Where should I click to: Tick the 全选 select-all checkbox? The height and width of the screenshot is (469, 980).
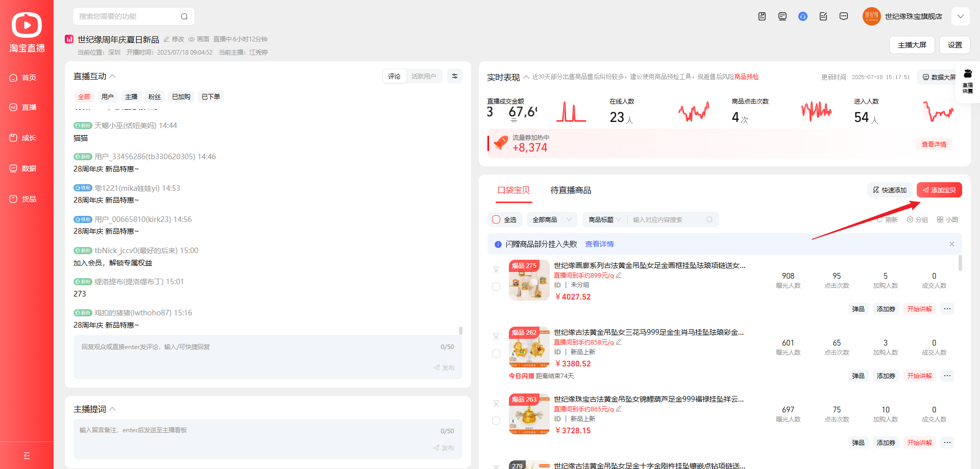click(496, 220)
